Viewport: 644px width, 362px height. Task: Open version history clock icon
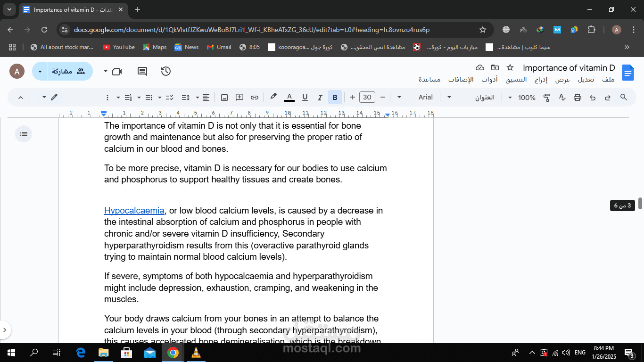tap(165, 71)
